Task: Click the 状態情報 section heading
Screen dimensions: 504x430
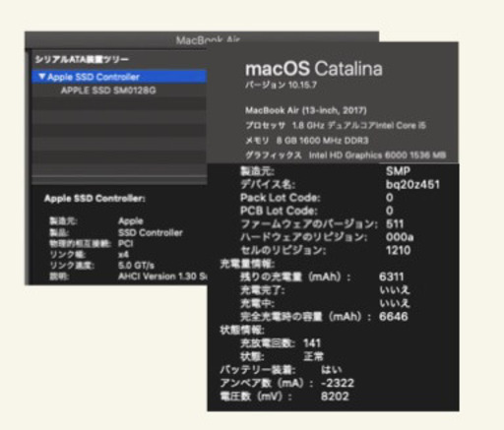Action: click(x=242, y=330)
